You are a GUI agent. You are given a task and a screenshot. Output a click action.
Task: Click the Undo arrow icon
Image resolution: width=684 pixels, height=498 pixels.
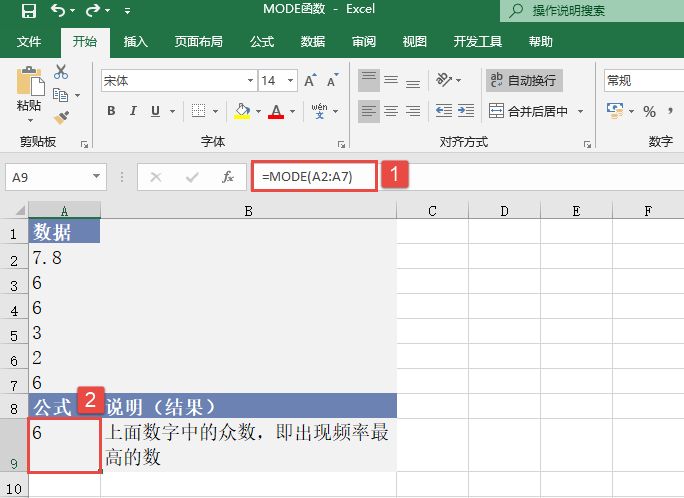(x=58, y=12)
